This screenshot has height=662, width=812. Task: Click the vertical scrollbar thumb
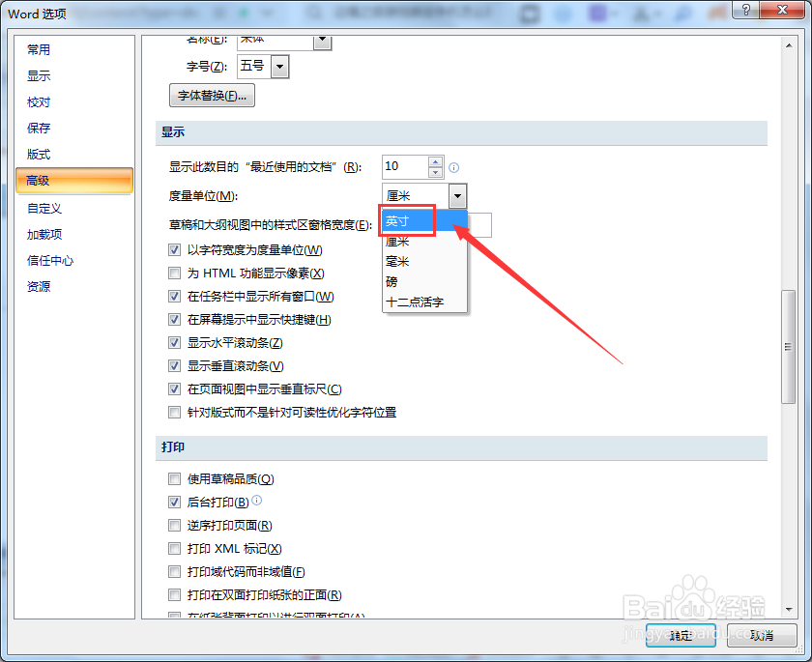pos(789,346)
